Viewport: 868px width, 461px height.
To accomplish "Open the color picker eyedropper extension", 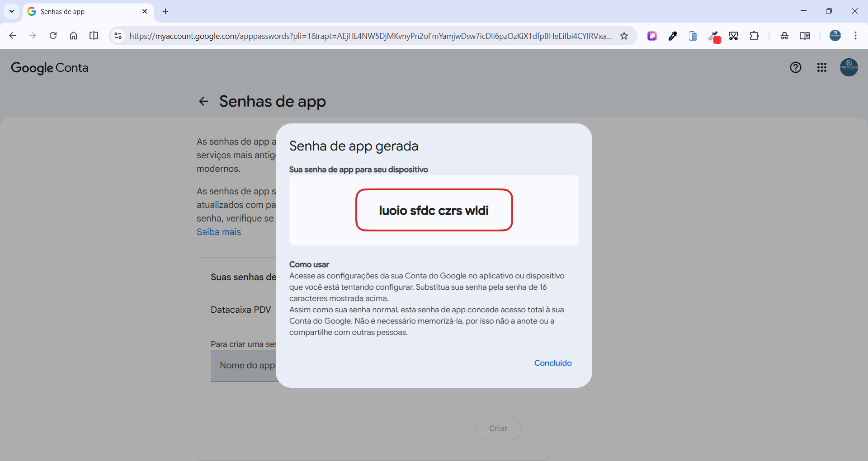I will (x=673, y=36).
